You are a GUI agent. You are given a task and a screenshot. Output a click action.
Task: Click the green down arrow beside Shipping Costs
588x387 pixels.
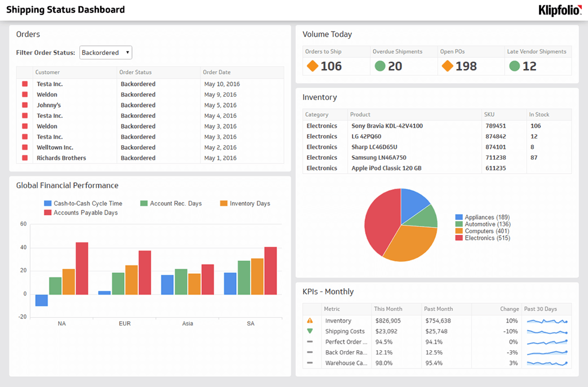pyautogui.click(x=311, y=331)
